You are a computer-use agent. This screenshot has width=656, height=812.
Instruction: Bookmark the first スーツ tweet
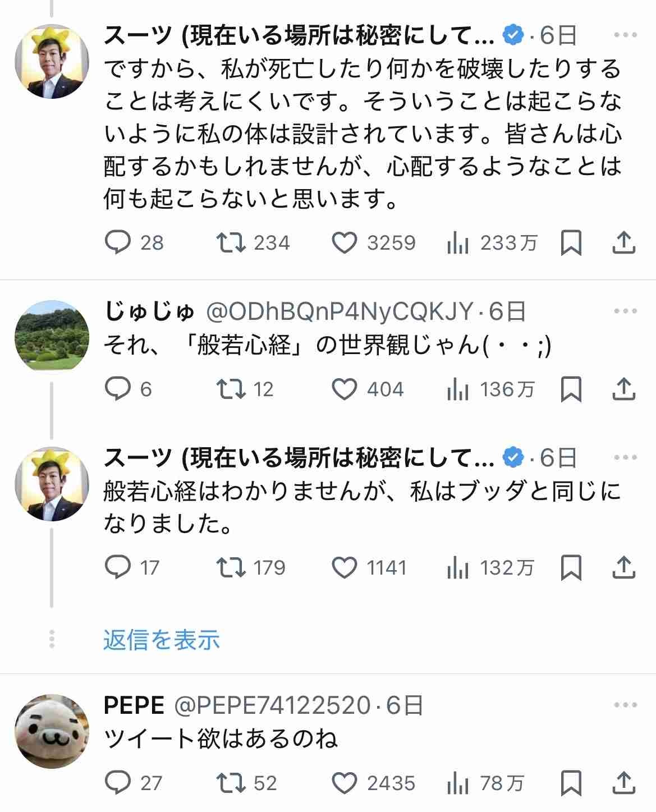coord(571,243)
